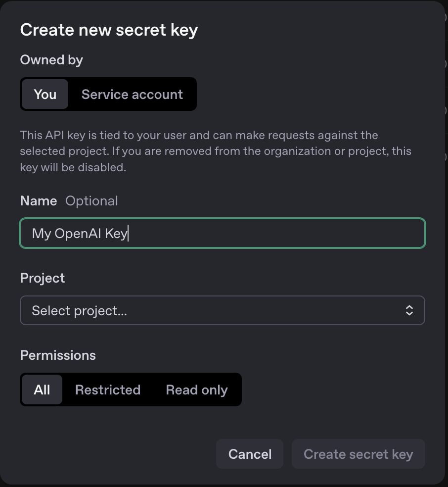
Task: Click the Select project... placeholder text
Action: (x=79, y=310)
